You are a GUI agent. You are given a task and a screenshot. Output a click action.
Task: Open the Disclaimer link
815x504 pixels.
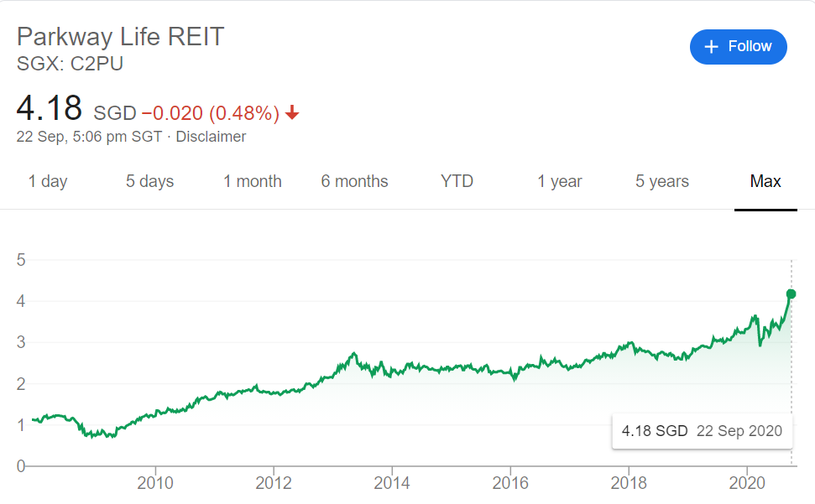tap(211, 137)
